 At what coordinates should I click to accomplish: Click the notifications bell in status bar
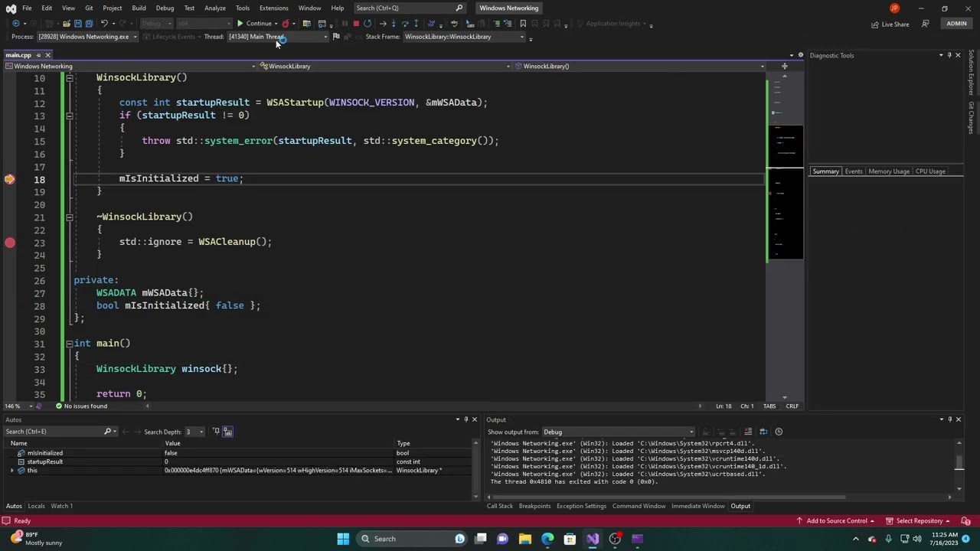coord(966,521)
